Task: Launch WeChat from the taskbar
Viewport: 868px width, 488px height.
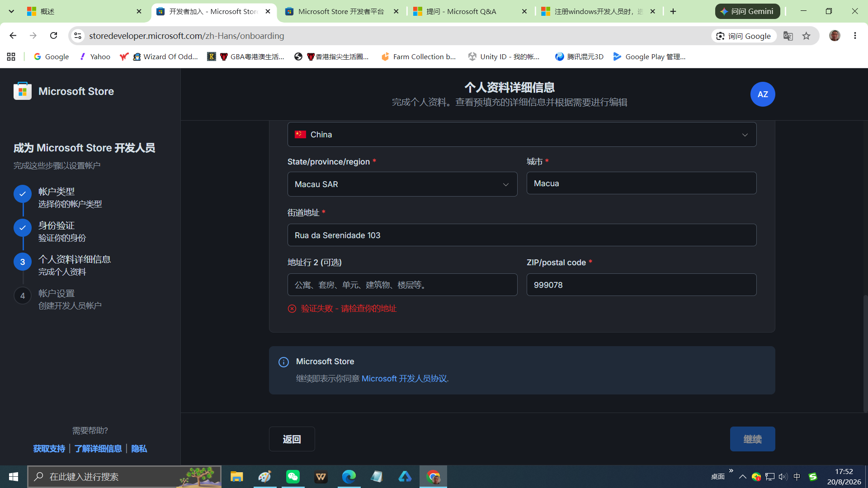Action: click(x=293, y=477)
